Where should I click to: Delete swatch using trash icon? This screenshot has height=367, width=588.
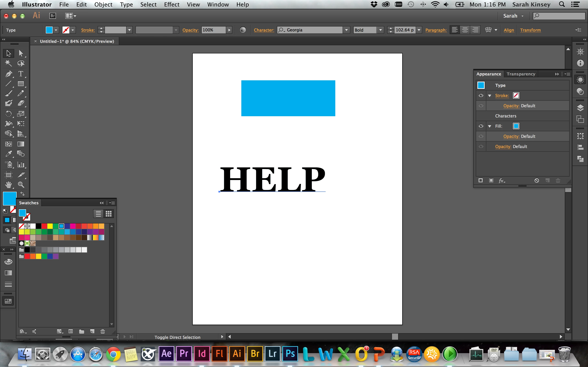pyautogui.click(x=102, y=331)
